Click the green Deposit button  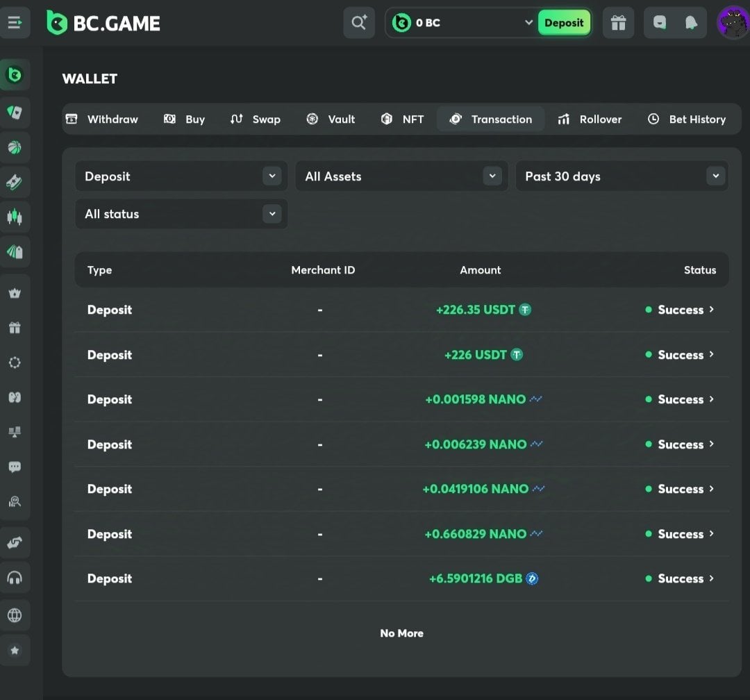coord(564,23)
